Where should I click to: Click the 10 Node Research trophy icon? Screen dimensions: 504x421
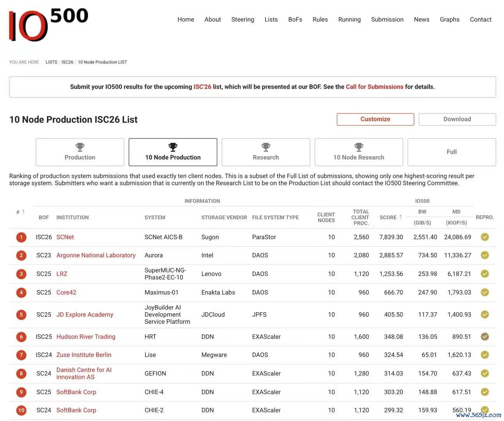tap(359, 147)
